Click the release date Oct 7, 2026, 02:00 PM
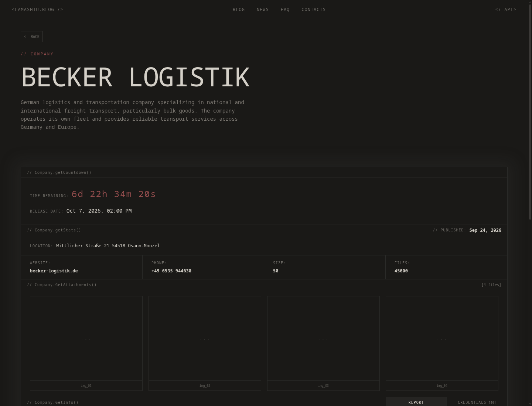Image resolution: width=532 pixels, height=406 pixels. coord(99,211)
